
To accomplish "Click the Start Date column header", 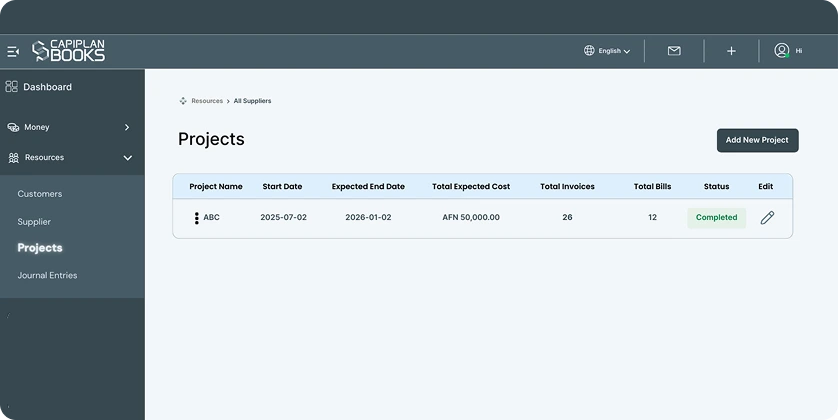I will pos(282,186).
